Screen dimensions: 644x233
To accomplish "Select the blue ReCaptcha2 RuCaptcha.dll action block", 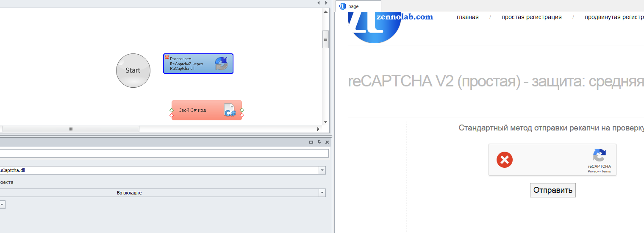I will point(198,64).
